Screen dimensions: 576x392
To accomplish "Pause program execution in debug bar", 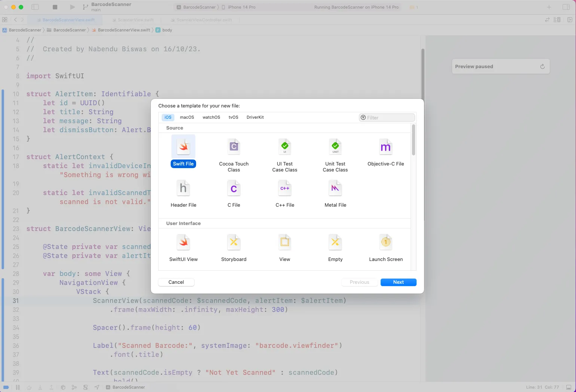I will click(x=18, y=387).
